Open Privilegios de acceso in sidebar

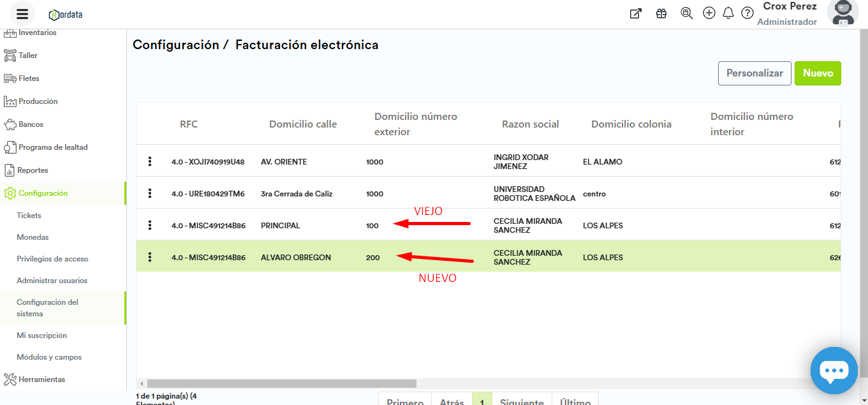[52, 259]
